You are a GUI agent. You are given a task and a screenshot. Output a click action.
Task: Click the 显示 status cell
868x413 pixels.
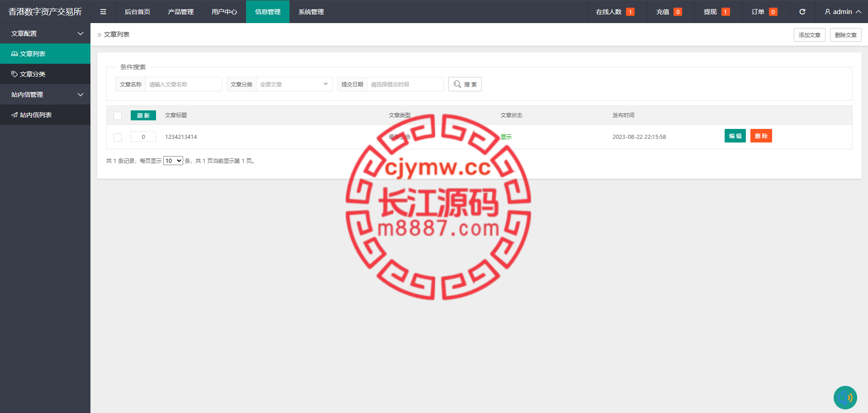[x=506, y=137]
